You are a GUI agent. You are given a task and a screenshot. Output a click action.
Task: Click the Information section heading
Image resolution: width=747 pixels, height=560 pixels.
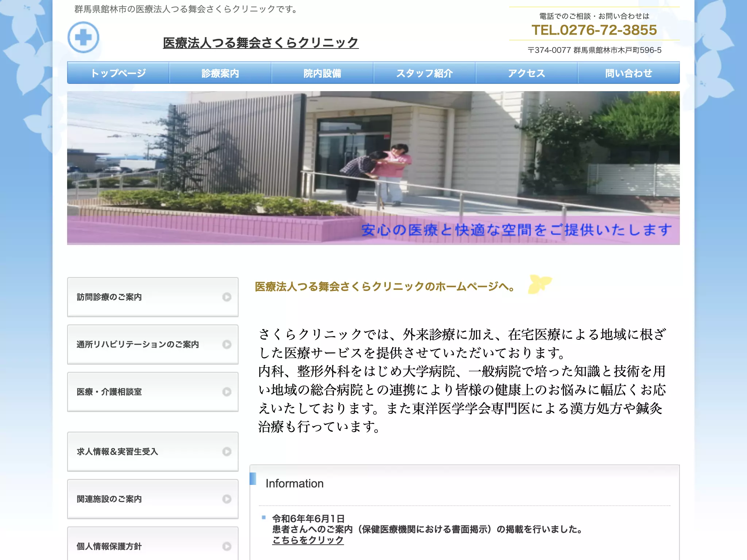(x=295, y=483)
